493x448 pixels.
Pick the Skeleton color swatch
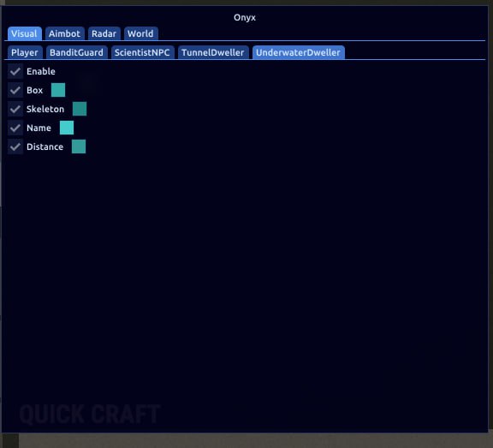pos(80,109)
